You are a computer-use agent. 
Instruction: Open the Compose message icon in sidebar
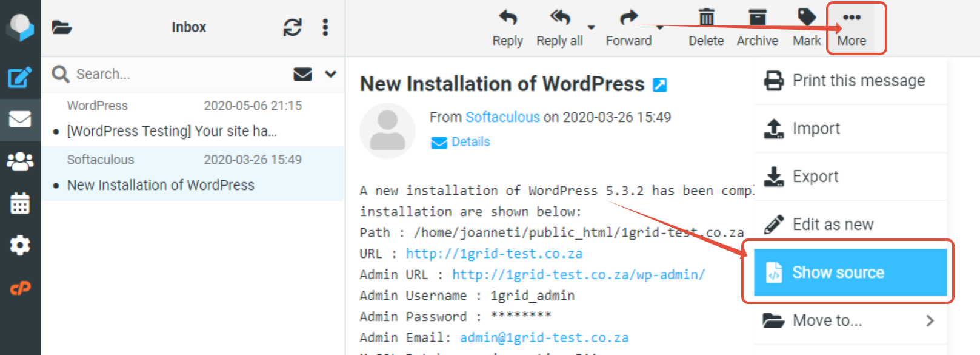[20, 77]
